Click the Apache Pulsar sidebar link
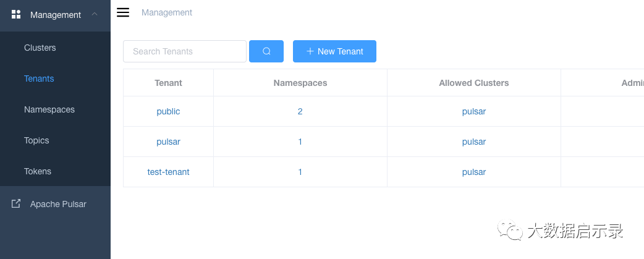 (58, 204)
